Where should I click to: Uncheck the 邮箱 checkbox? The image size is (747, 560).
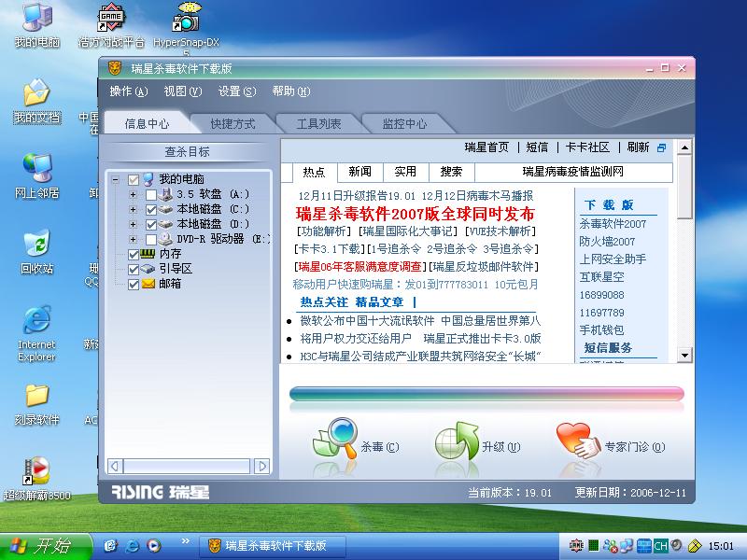coord(134,285)
